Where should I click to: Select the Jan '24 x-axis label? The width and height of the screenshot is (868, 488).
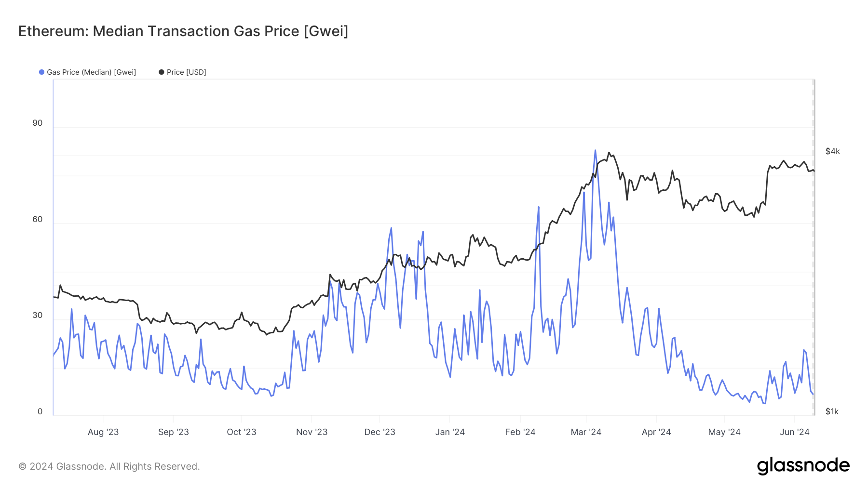[450, 432]
